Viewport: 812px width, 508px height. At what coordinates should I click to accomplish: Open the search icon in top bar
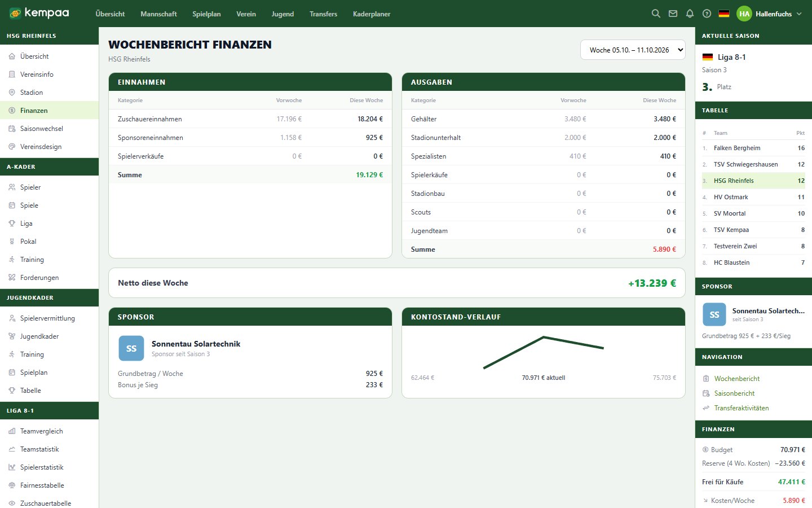(656, 14)
